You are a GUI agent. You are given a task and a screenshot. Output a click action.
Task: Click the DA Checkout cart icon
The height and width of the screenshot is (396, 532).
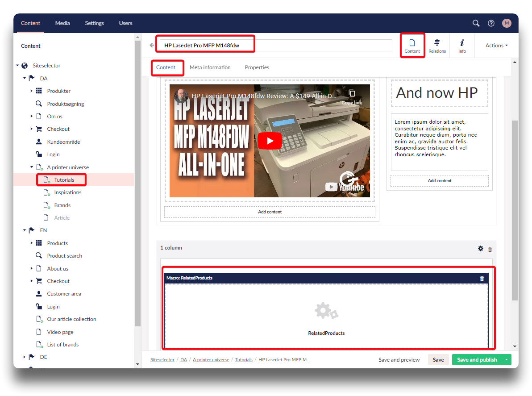(39, 129)
